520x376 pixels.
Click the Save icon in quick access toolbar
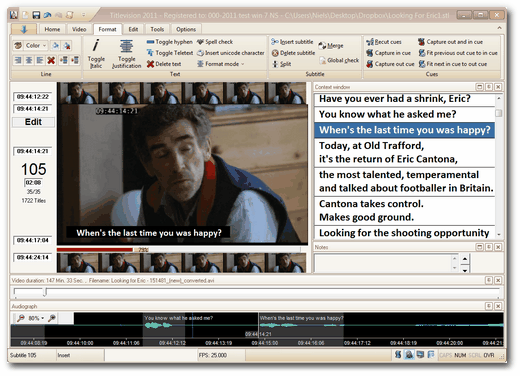36,15
